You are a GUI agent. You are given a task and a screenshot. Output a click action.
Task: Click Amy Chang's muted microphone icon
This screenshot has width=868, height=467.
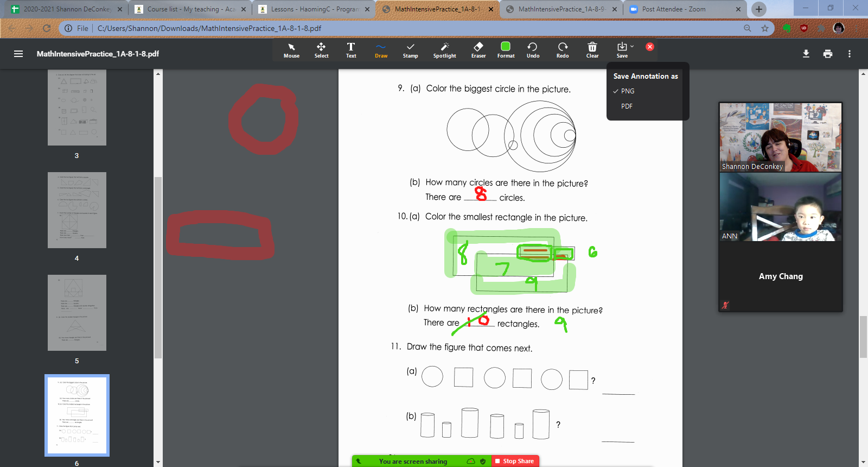click(x=725, y=305)
